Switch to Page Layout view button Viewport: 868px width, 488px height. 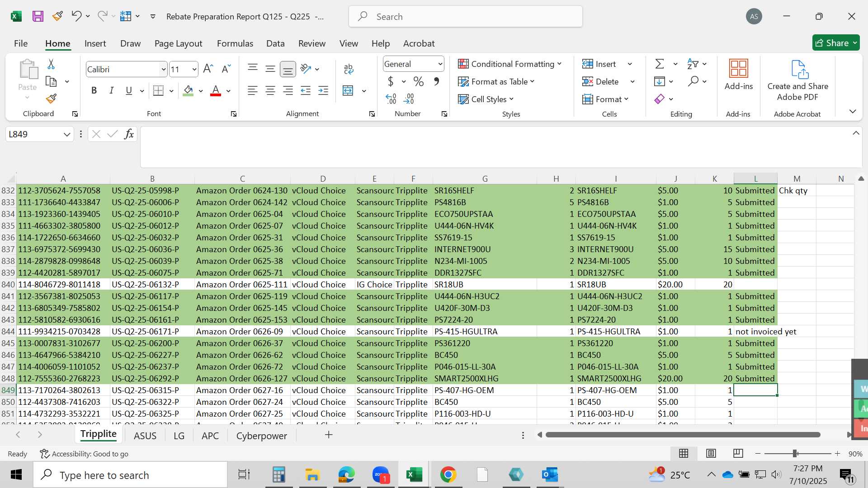(711, 453)
